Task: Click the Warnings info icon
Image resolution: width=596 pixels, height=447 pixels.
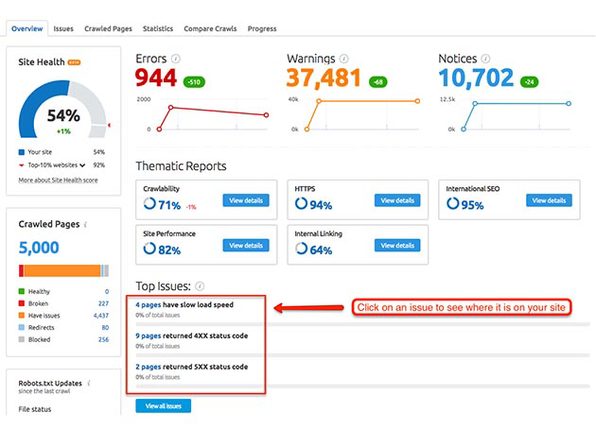Action: pos(344,59)
